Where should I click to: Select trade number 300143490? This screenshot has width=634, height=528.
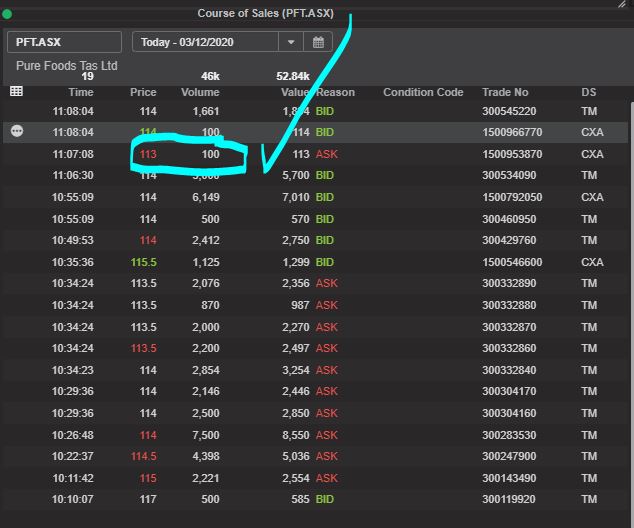click(x=509, y=478)
